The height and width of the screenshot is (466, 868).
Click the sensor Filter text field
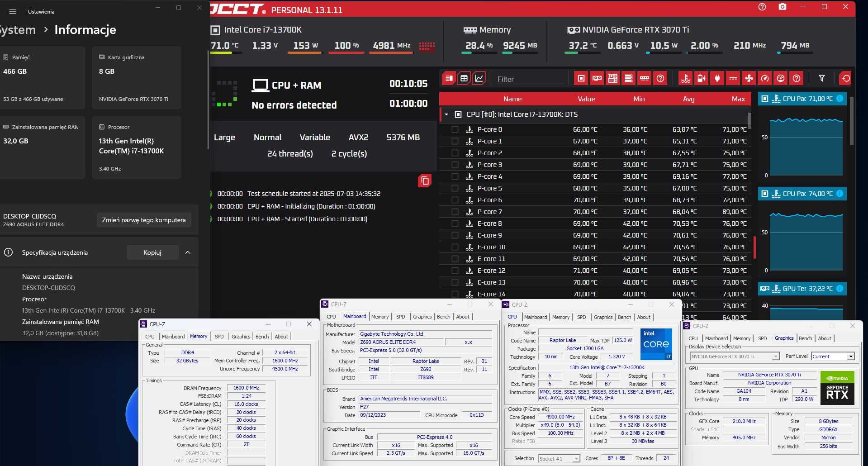[529, 79]
